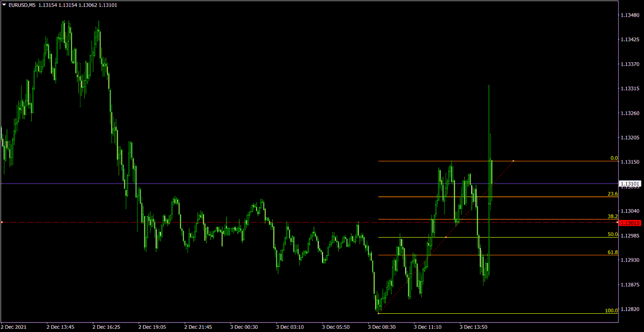Select the 1.13040 price scale value

coord(630,211)
